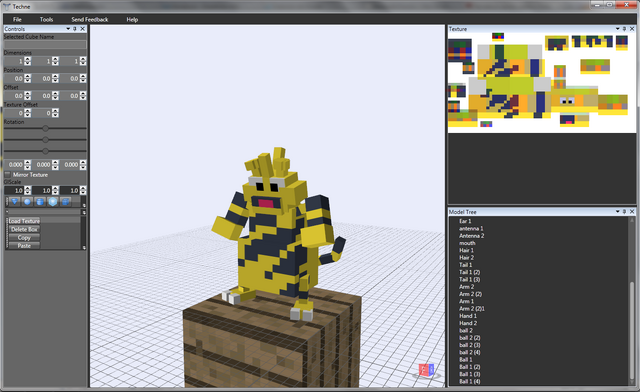Pin the Texture panel
The width and height of the screenshot is (640, 392).
(624, 29)
